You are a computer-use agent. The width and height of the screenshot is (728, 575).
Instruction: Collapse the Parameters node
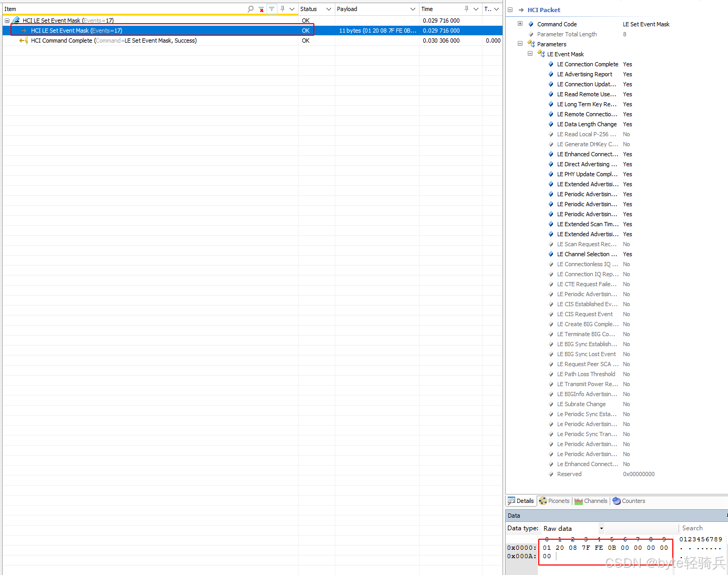tap(520, 44)
